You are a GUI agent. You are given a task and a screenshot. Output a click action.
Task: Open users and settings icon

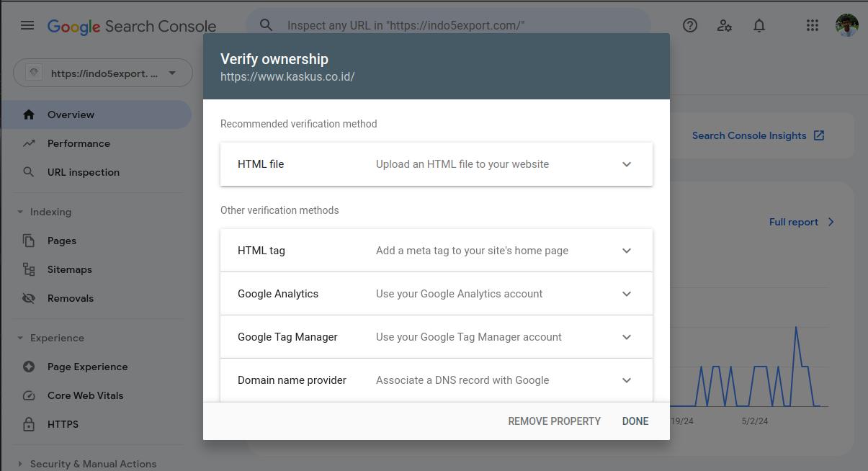[x=725, y=26]
